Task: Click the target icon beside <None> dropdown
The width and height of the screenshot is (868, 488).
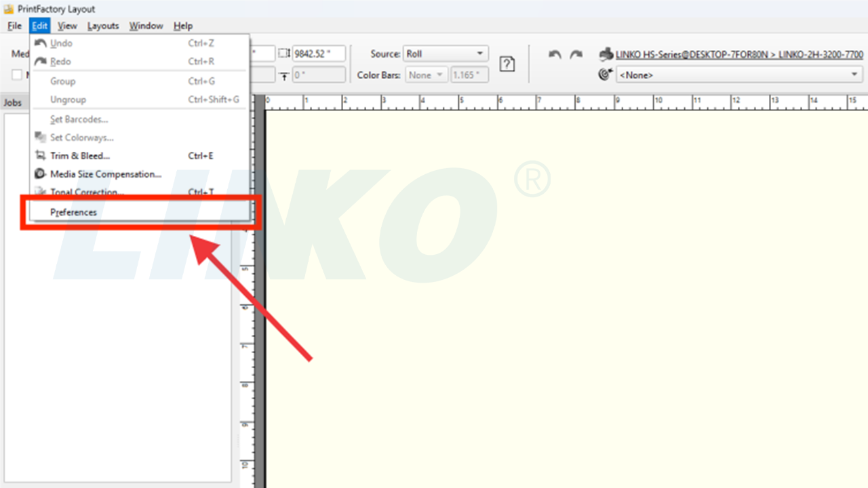Action: (x=606, y=75)
